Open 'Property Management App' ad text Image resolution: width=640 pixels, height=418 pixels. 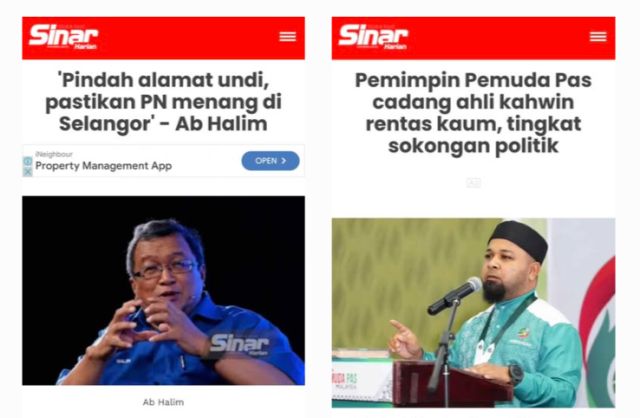tap(103, 166)
